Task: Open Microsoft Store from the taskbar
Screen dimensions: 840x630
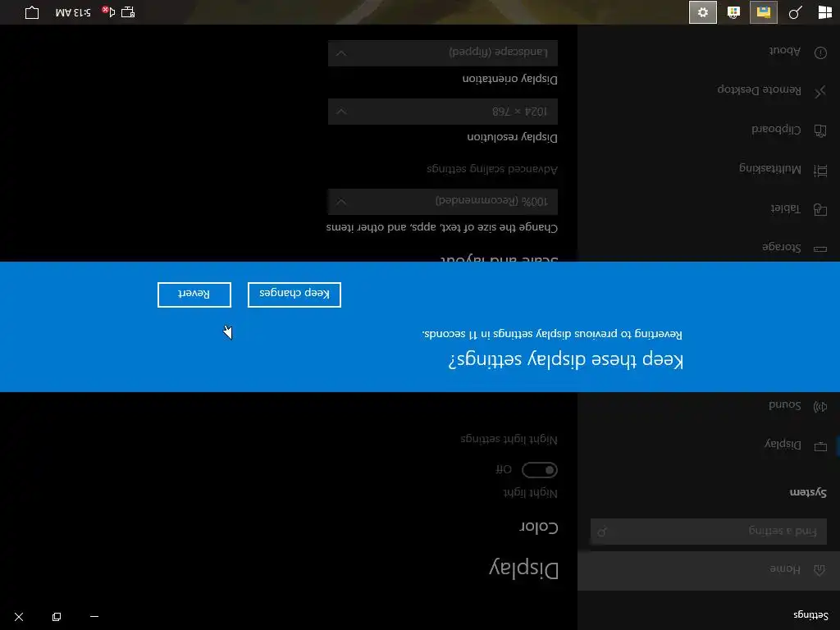Action: (x=733, y=11)
